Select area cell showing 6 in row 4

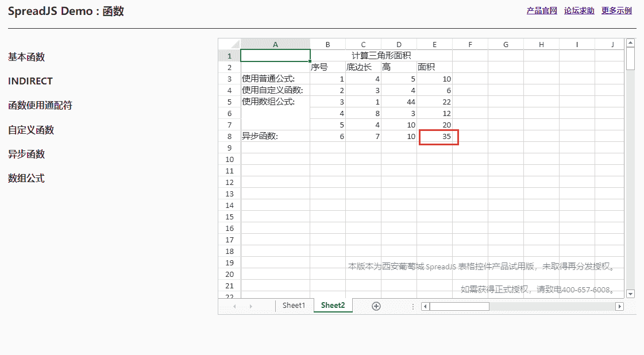434,90
